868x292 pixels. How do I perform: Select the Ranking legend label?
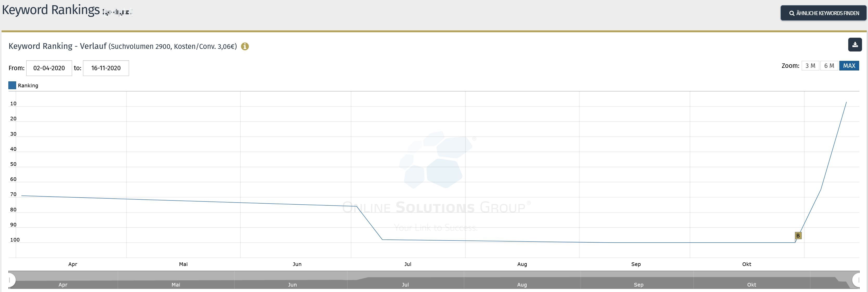pyautogui.click(x=28, y=85)
